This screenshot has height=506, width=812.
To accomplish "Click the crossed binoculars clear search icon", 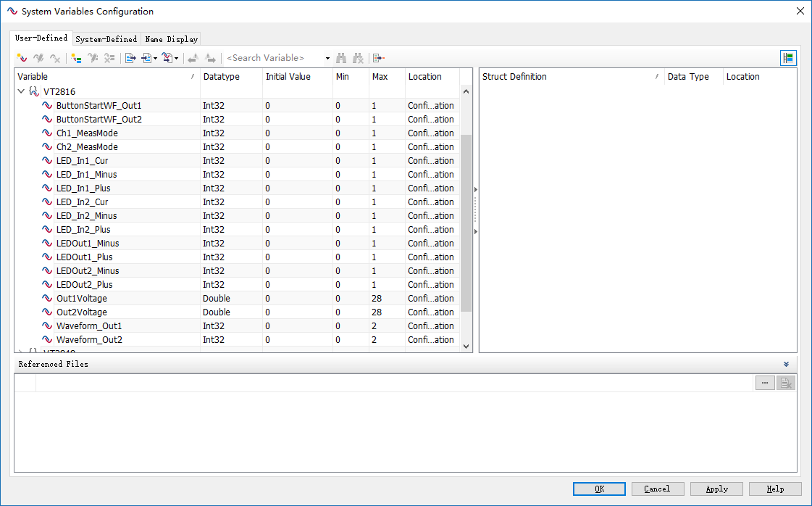I will (358, 58).
